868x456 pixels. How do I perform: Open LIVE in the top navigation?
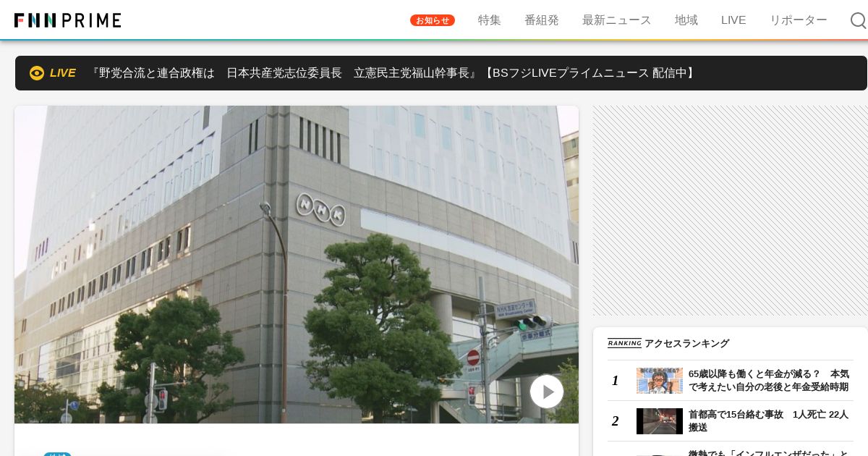coord(733,20)
